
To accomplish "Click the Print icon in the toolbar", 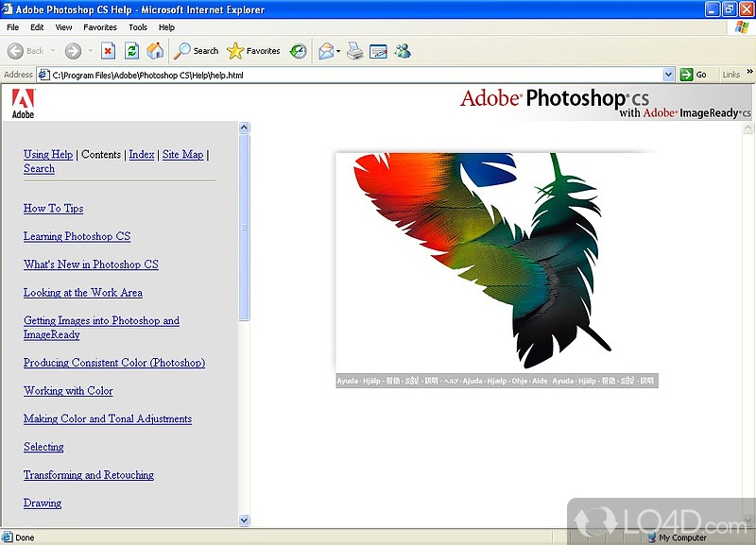I will coord(354,51).
